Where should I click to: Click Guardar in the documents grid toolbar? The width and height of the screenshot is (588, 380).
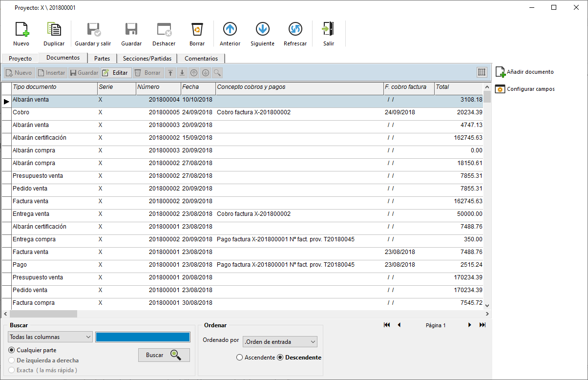84,73
